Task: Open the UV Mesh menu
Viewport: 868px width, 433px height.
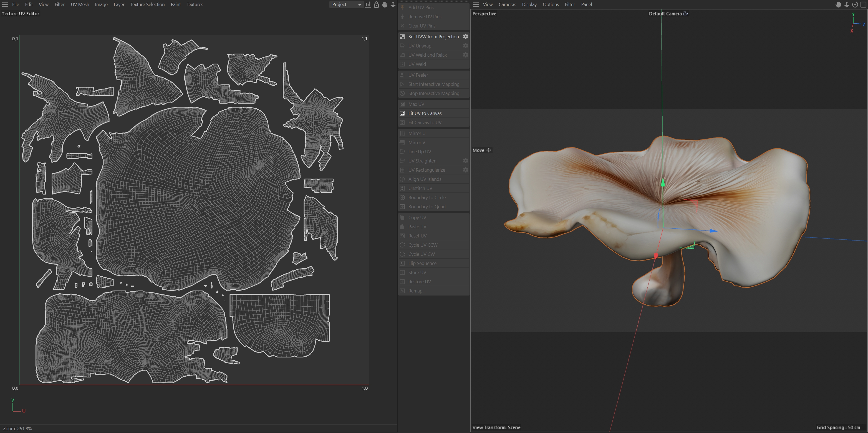Action: [80, 4]
